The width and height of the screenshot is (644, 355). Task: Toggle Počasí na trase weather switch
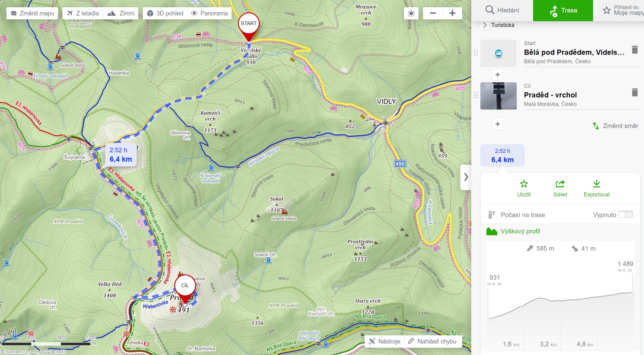(x=625, y=215)
